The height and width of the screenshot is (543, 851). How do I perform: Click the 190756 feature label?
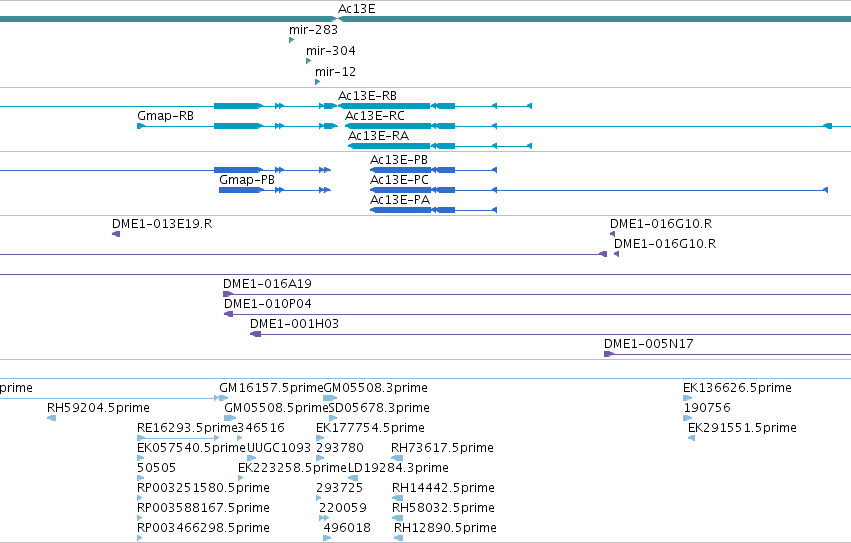pyautogui.click(x=707, y=408)
